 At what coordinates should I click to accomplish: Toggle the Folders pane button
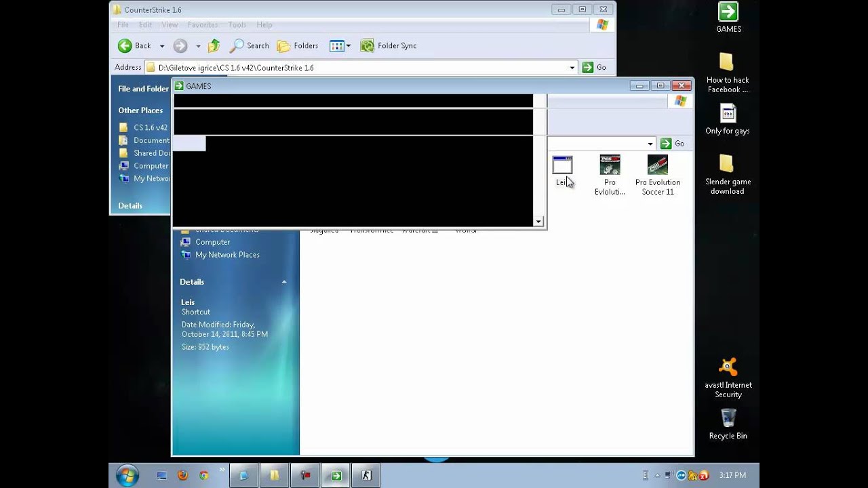coord(298,45)
